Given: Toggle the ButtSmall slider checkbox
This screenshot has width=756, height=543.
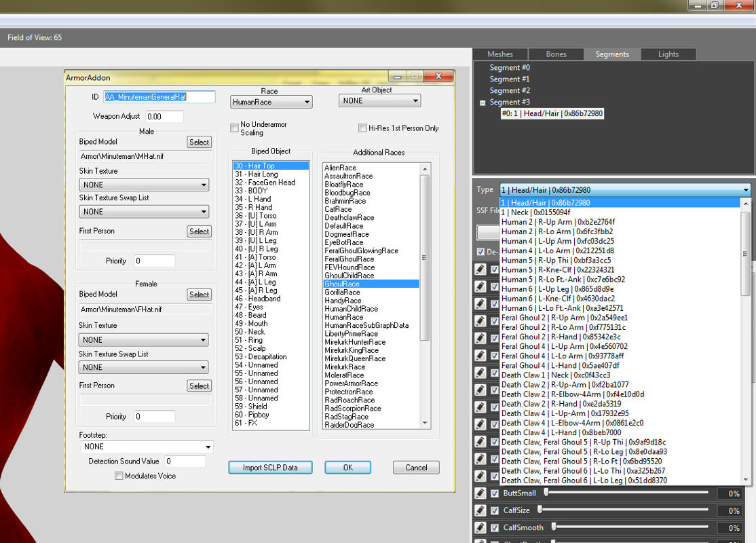Looking at the screenshot, I should pos(494,493).
